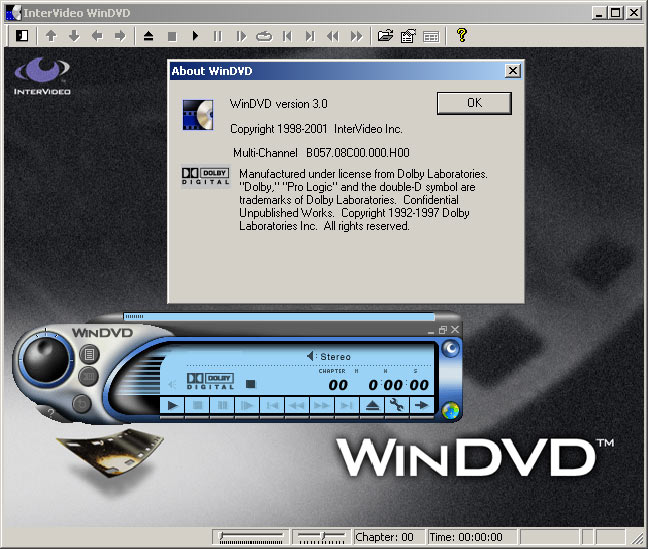
Task: Click the WinDVD film disc icon in dialog
Action: click(x=198, y=115)
